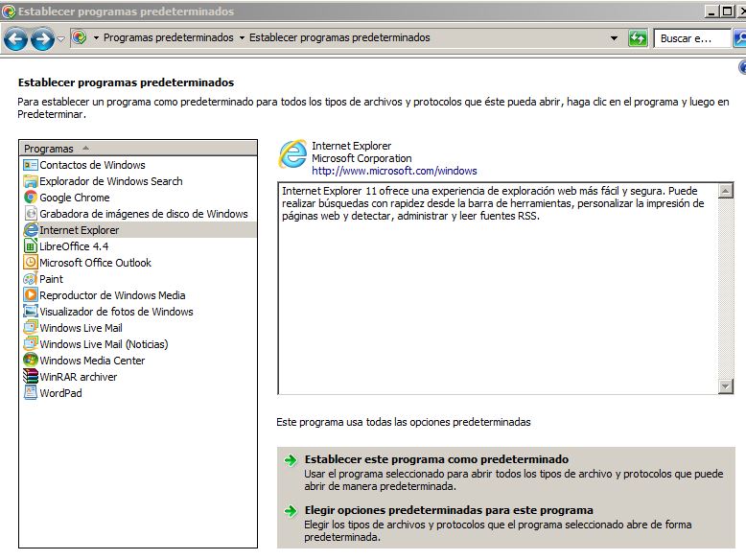Click the Reproductor de Windows Media icon

(31, 295)
